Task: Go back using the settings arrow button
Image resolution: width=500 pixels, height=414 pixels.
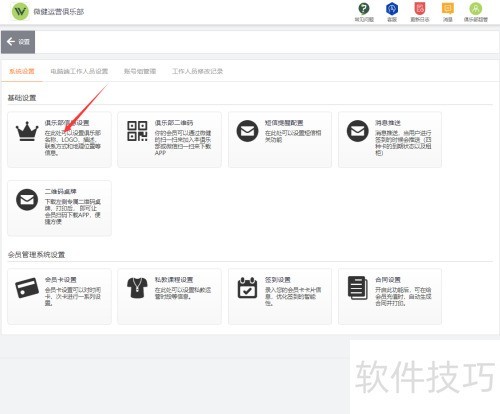Action: coord(18,42)
